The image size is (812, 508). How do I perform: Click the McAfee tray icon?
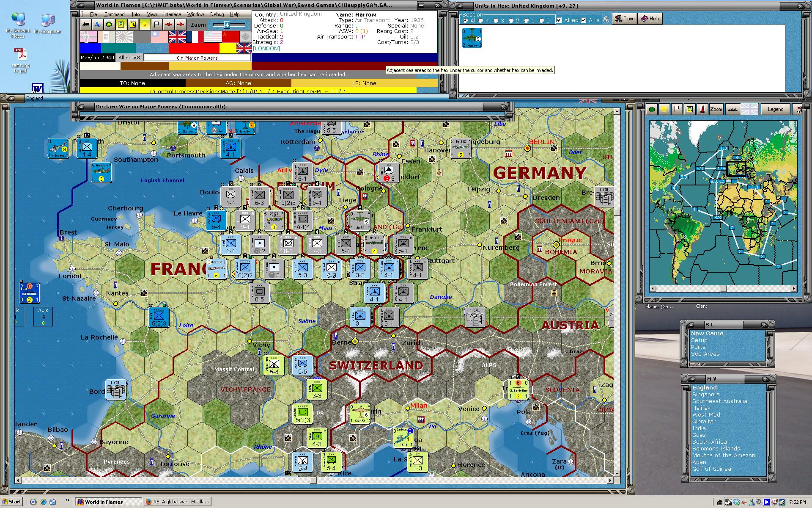pyautogui.click(x=774, y=502)
